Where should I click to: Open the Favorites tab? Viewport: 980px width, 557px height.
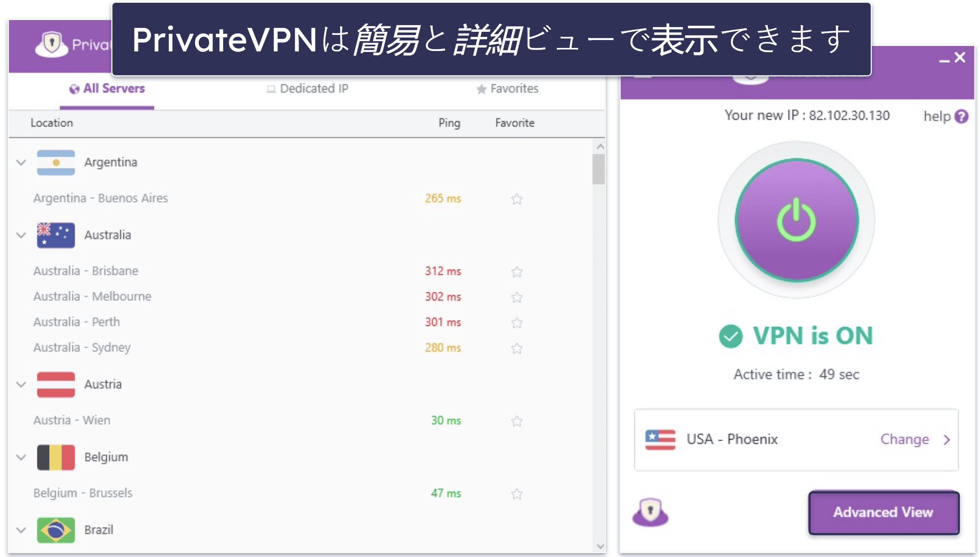click(x=507, y=89)
